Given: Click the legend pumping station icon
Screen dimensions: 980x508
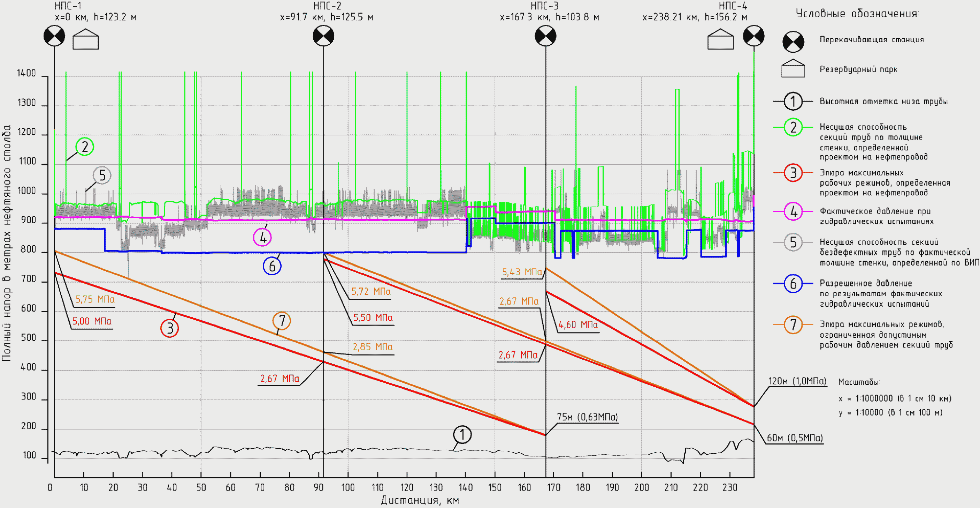Looking at the screenshot, I should click(793, 42).
